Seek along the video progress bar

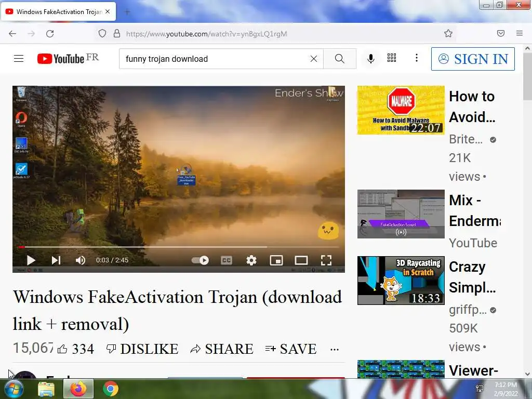pos(179,247)
